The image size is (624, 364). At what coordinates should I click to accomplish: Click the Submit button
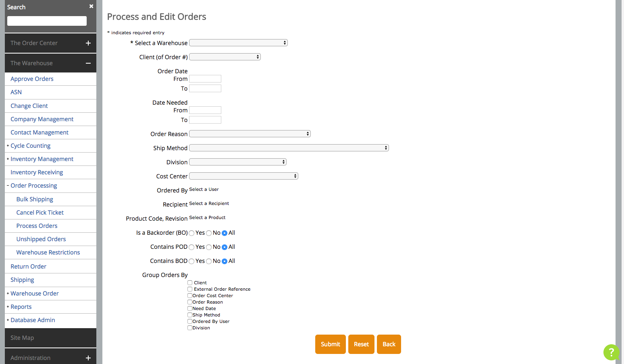330,344
